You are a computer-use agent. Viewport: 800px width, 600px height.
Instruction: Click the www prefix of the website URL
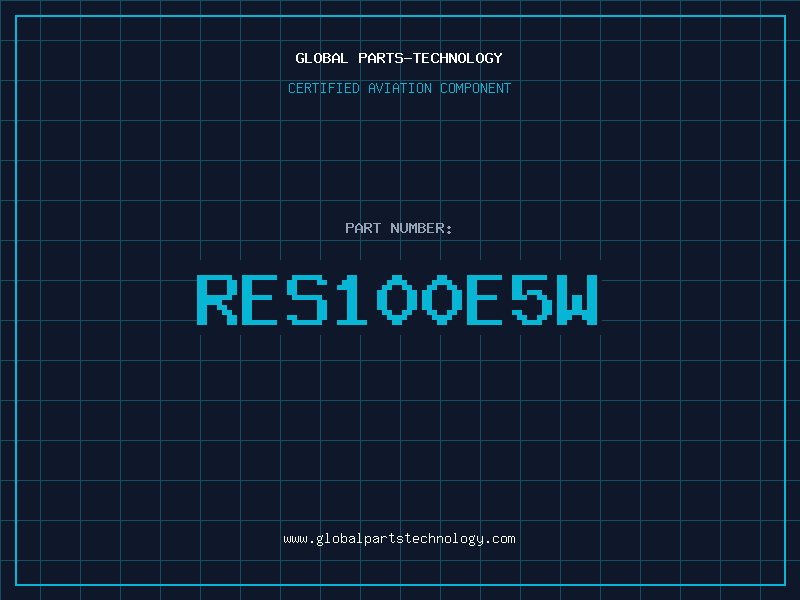295,538
